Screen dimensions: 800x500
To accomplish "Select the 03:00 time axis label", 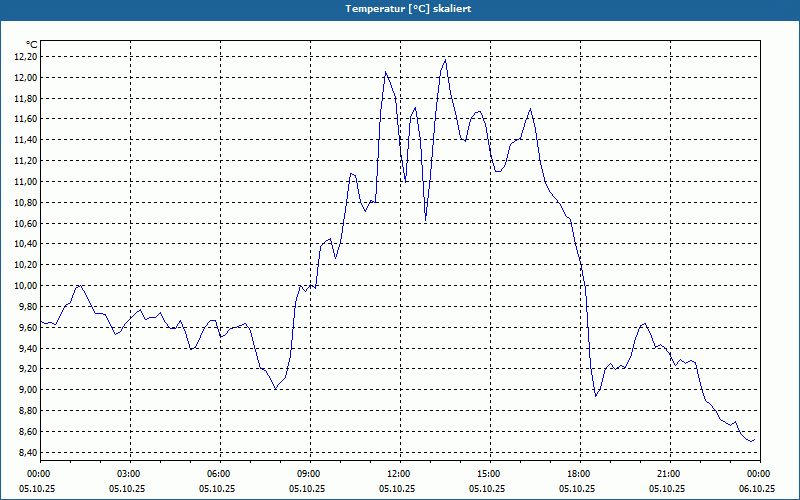I will (130, 474).
